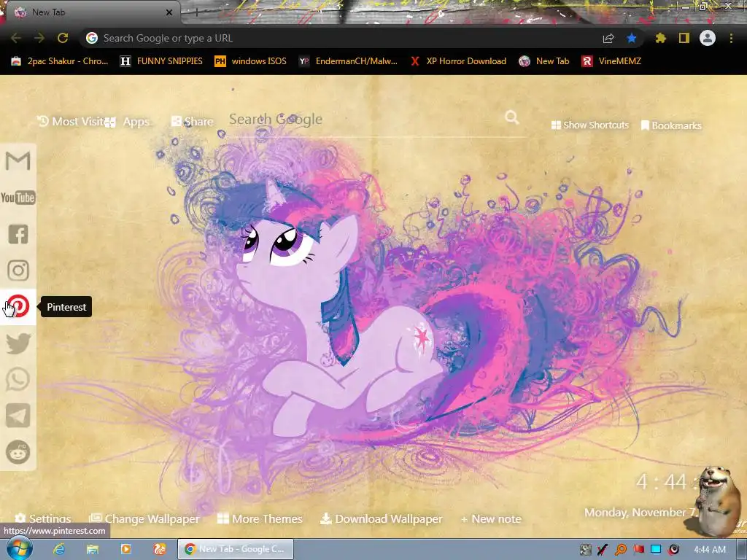747x560 pixels.
Task: Open Telegram sidebar shortcut
Action: coord(18,416)
